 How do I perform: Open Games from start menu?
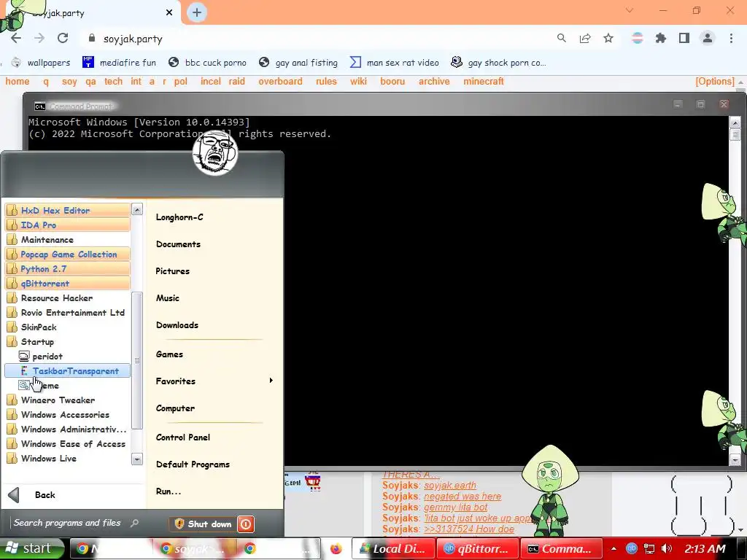pos(169,354)
